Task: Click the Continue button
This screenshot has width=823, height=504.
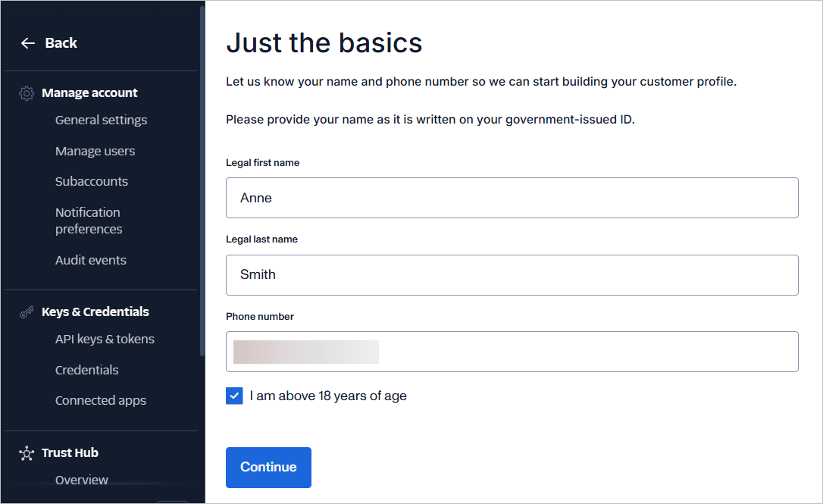Action: [269, 468]
